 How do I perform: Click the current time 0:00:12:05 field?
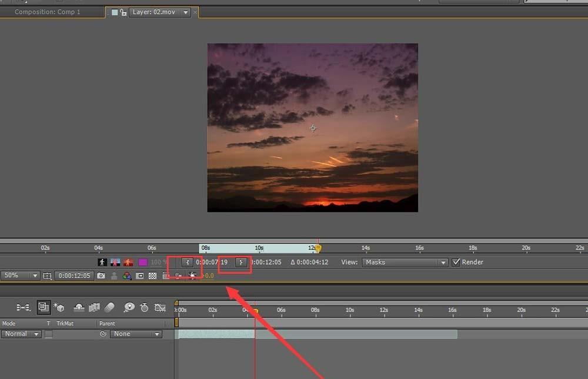tap(73, 275)
